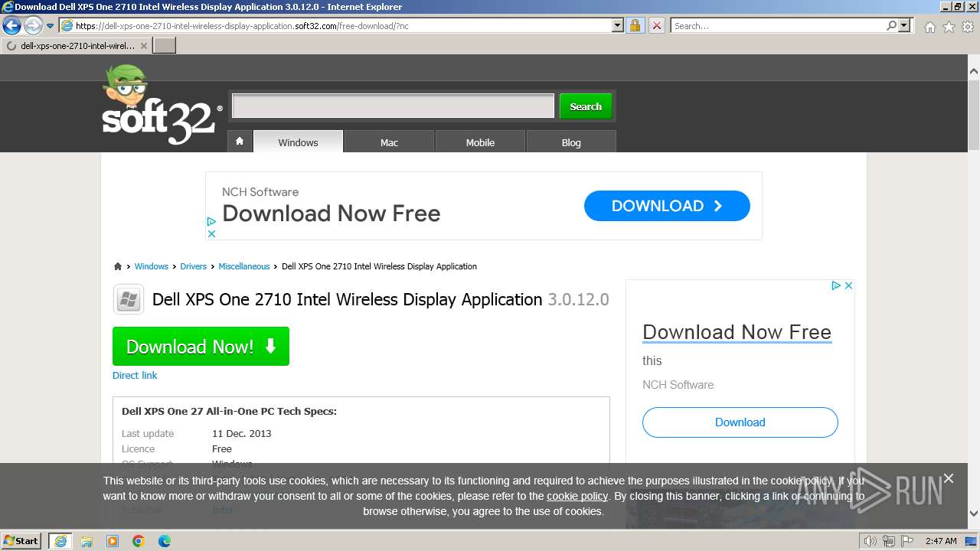This screenshot has height=551, width=980.
Task: Expand the address bar URL dropdown
Action: 618,26
